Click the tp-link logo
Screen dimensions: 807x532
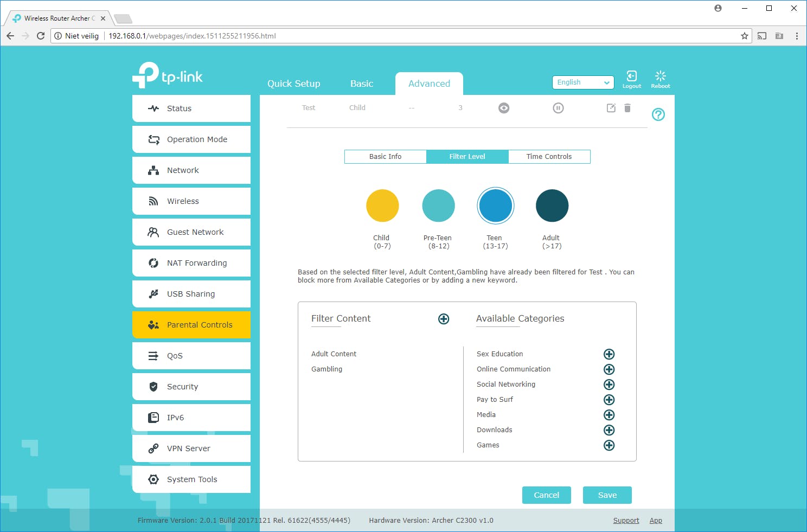[168, 75]
